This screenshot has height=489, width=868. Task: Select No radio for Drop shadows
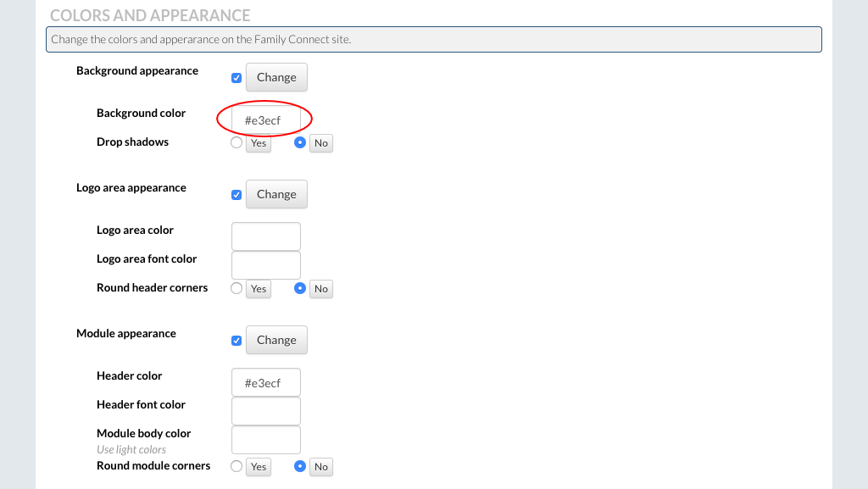[300, 142]
